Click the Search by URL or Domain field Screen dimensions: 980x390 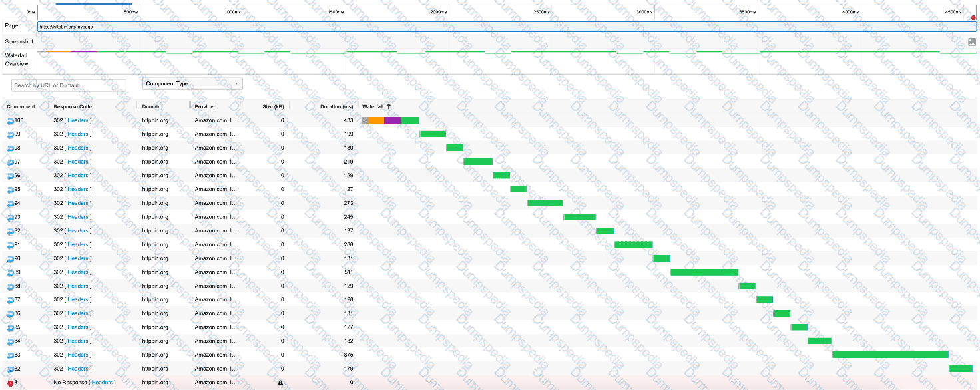pyautogui.click(x=69, y=85)
